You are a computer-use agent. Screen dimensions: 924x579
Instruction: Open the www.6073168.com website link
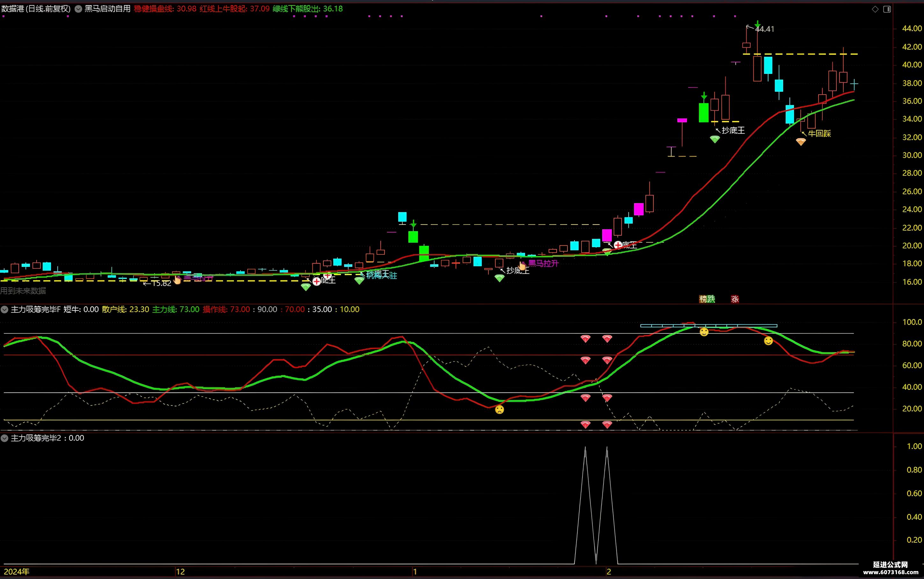891,573
